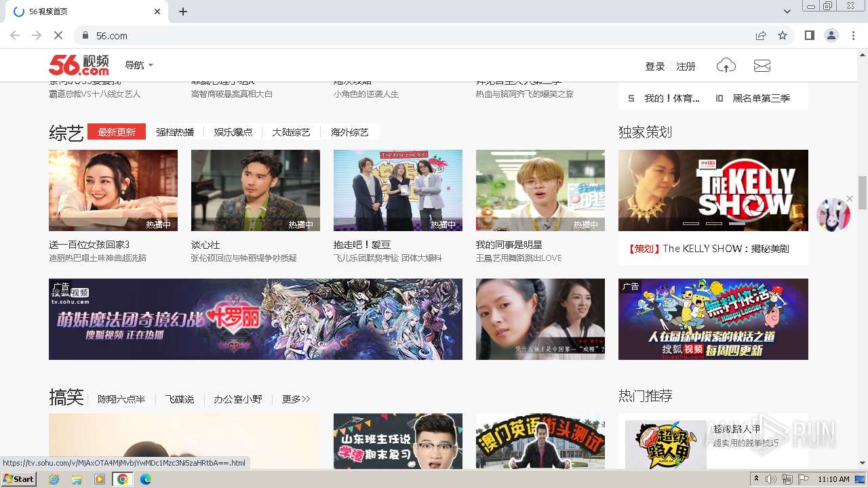
Task: Click the floating cartoon mascot icon
Action: point(833,215)
